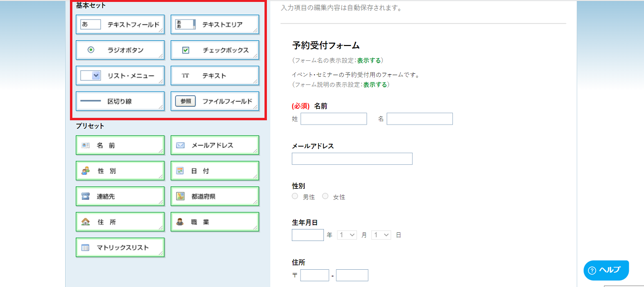Click 表示する link for form name
Viewport: 644px width, 287px height.
click(x=368, y=60)
